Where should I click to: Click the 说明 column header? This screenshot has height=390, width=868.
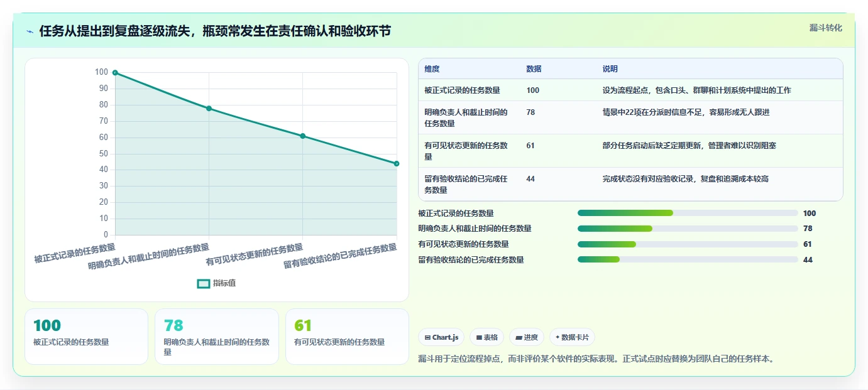click(610, 69)
